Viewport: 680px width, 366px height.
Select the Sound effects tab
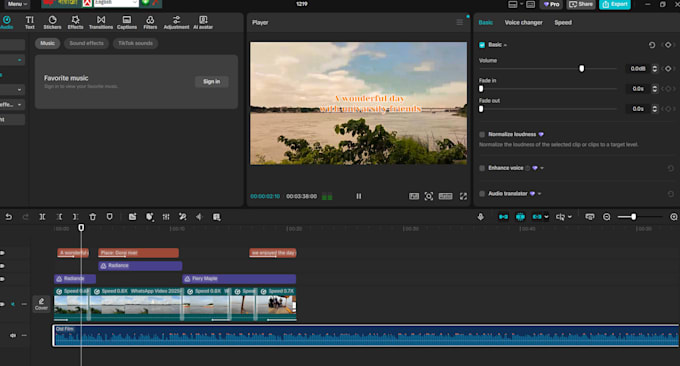[x=86, y=43]
